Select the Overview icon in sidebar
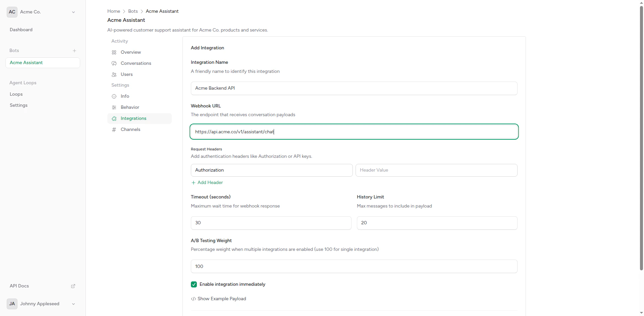 114,52
